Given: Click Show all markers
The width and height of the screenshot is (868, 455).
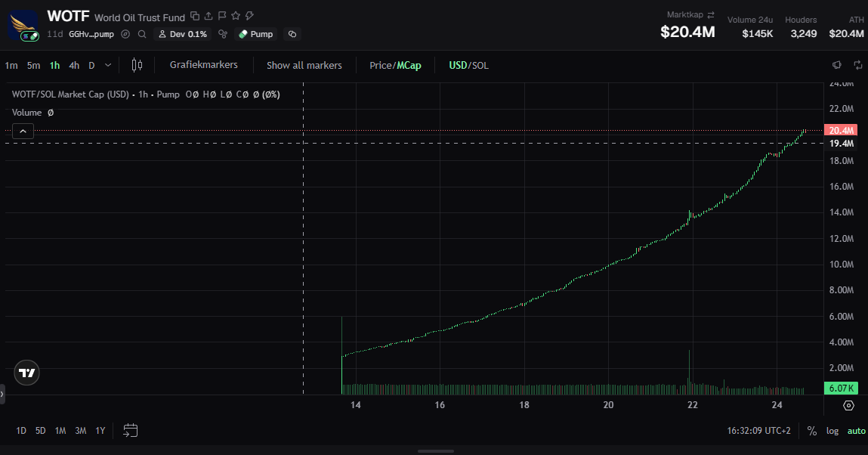Looking at the screenshot, I should (304, 65).
